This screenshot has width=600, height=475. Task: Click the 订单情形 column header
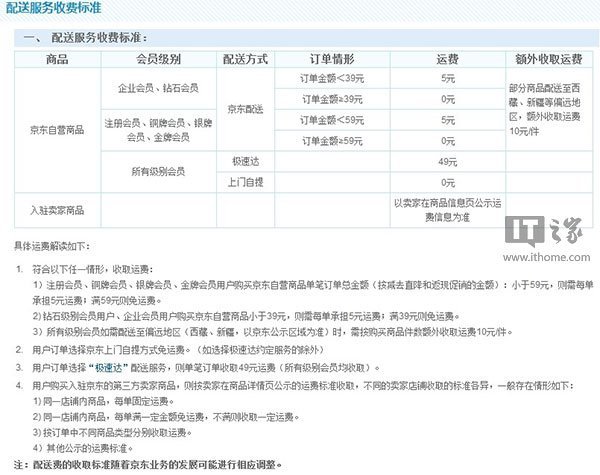335,60
